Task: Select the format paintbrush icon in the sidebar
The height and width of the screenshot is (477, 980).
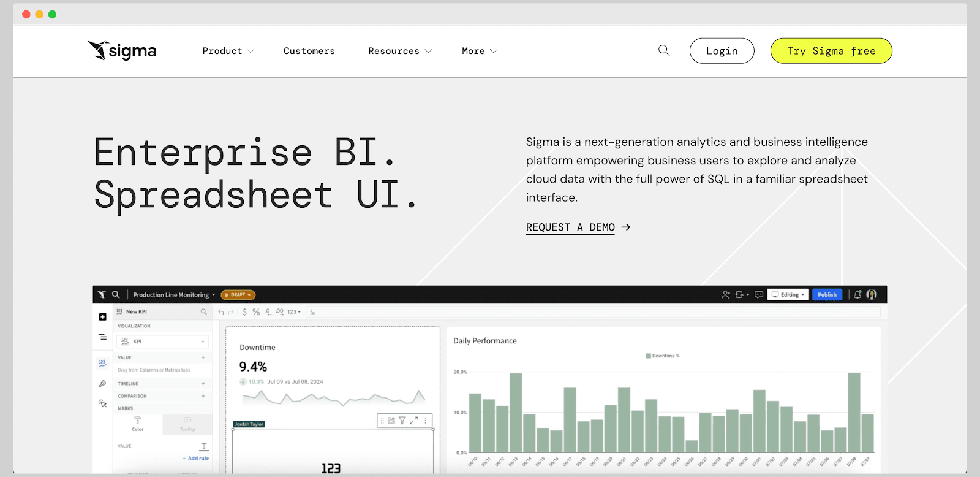Action: [x=102, y=384]
